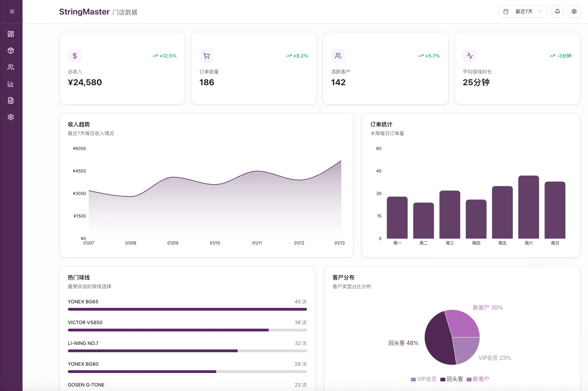Click the calendar icon in date selector
The width and height of the screenshot is (588, 391).
click(506, 11)
